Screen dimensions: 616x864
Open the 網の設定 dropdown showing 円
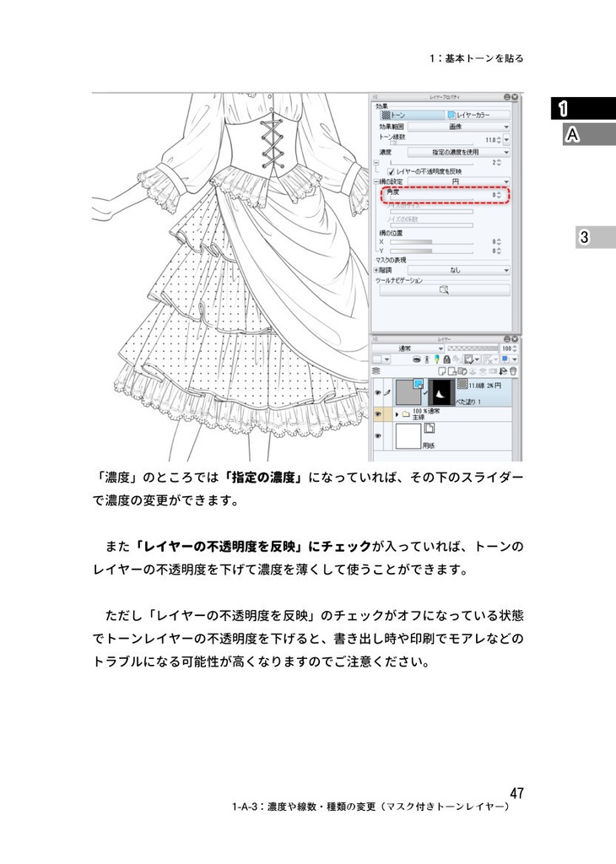tap(458, 182)
